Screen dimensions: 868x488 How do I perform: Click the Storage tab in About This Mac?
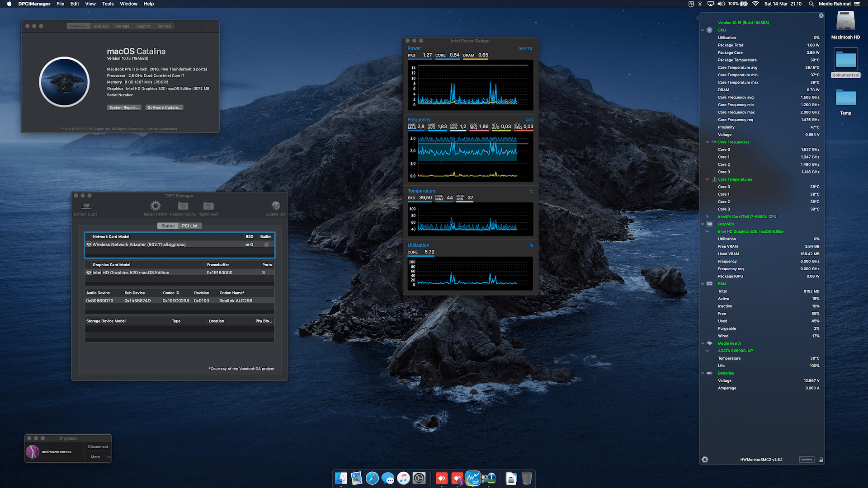(122, 26)
